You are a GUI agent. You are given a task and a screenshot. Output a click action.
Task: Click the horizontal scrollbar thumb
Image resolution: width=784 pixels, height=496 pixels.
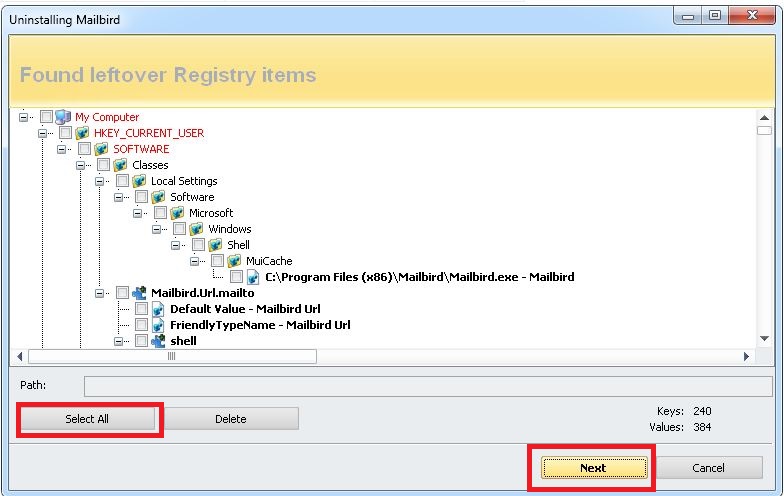(172, 356)
